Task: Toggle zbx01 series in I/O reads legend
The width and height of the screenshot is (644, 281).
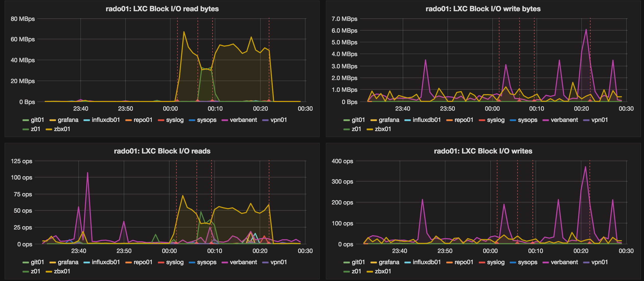Action: pyautogui.click(x=62, y=271)
